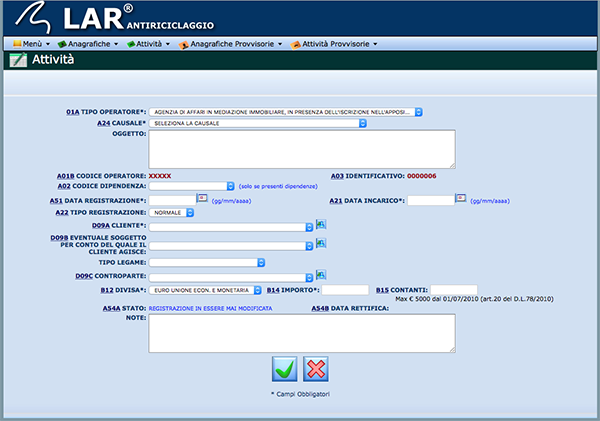Click into the Oggetto text area
The width and height of the screenshot is (600, 421).
tap(302, 149)
